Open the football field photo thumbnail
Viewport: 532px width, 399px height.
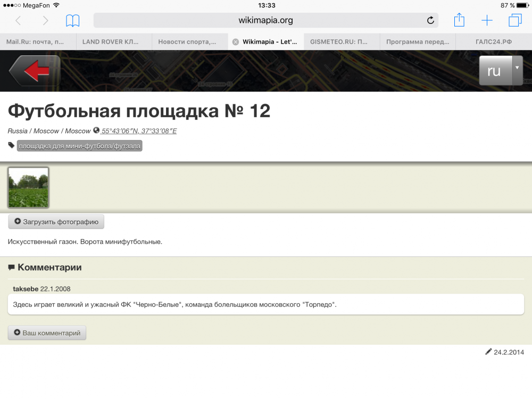pos(28,187)
